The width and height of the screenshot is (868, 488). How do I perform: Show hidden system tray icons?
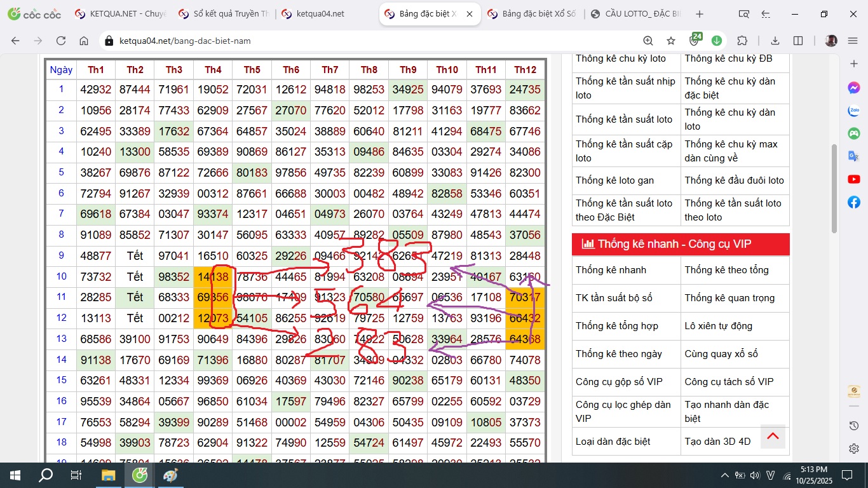point(724,475)
